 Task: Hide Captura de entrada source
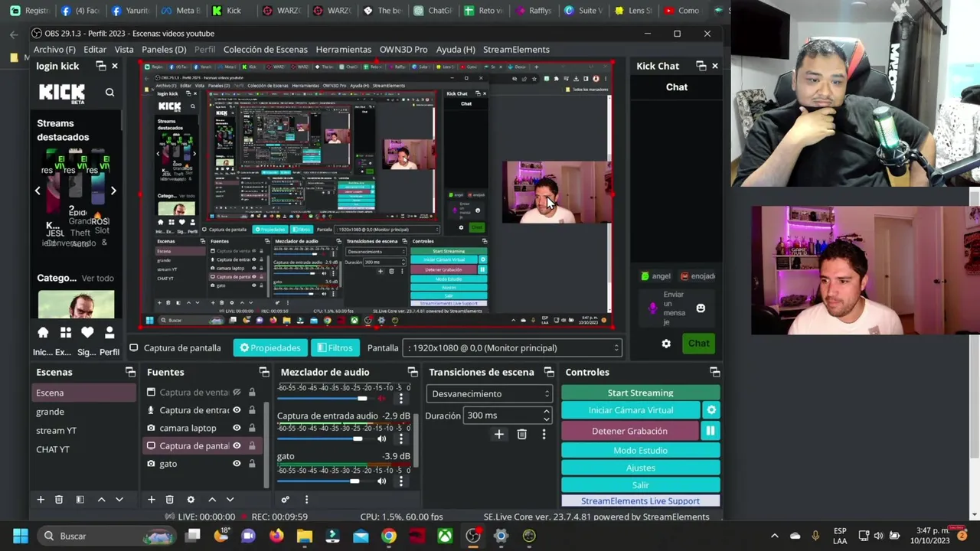point(237,410)
